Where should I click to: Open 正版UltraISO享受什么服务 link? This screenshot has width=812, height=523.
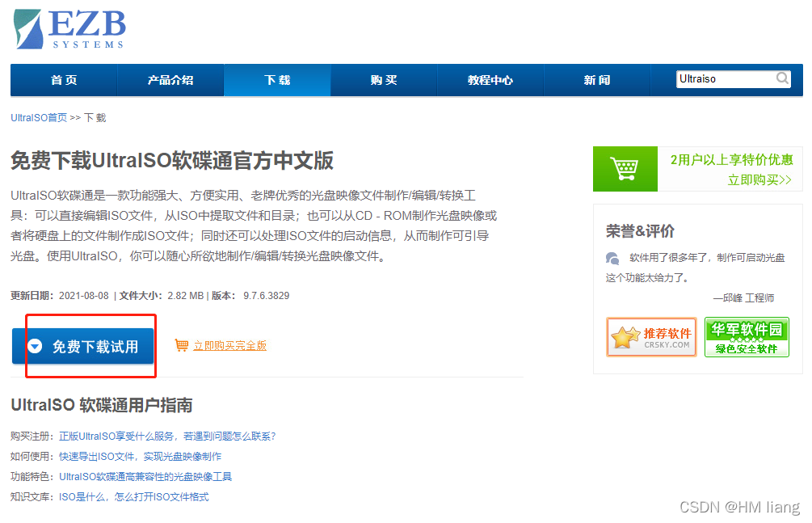(167, 437)
